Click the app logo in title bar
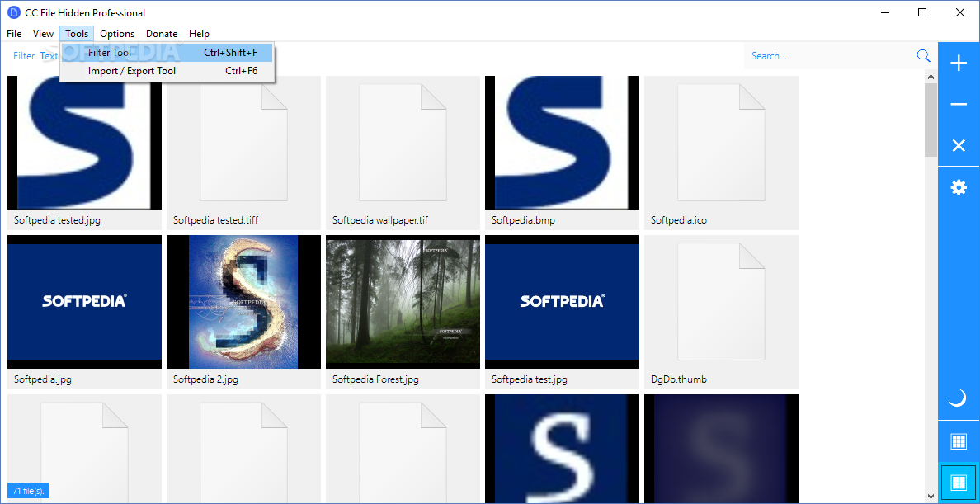This screenshot has height=504, width=980. coord(13,12)
